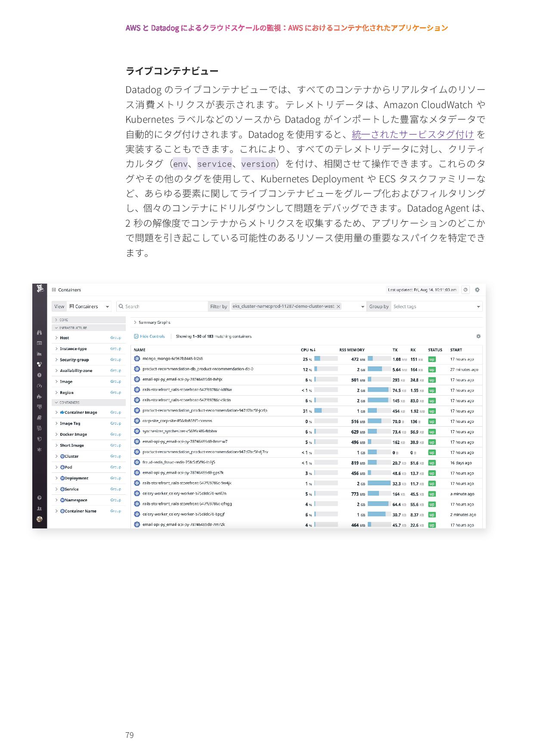Click the user avatar in sidebar

click(x=39, y=519)
